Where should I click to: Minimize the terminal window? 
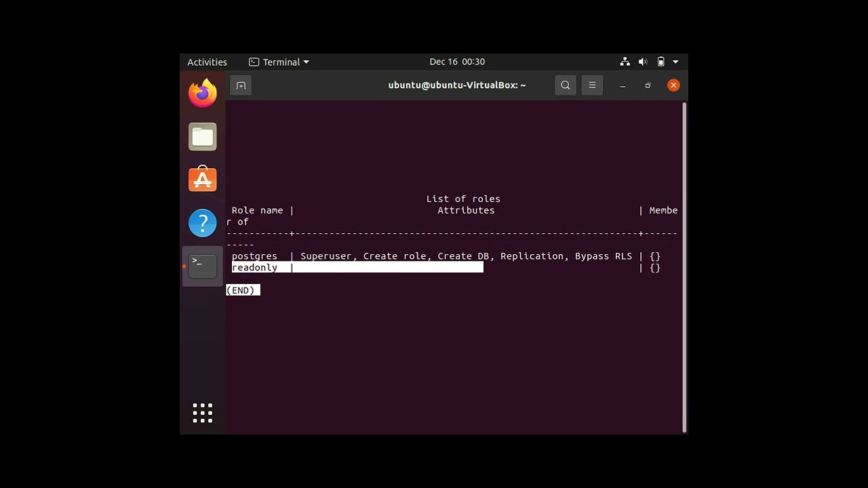point(623,85)
